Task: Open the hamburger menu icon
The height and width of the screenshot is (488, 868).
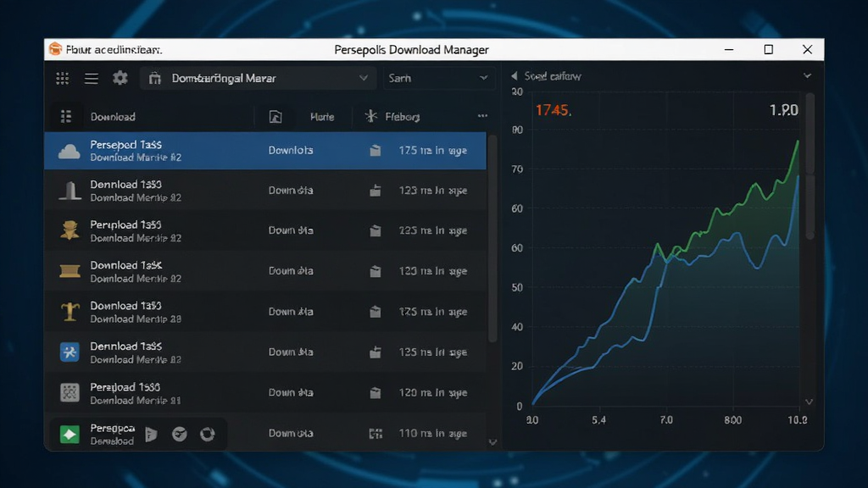Action: (92, 79)
